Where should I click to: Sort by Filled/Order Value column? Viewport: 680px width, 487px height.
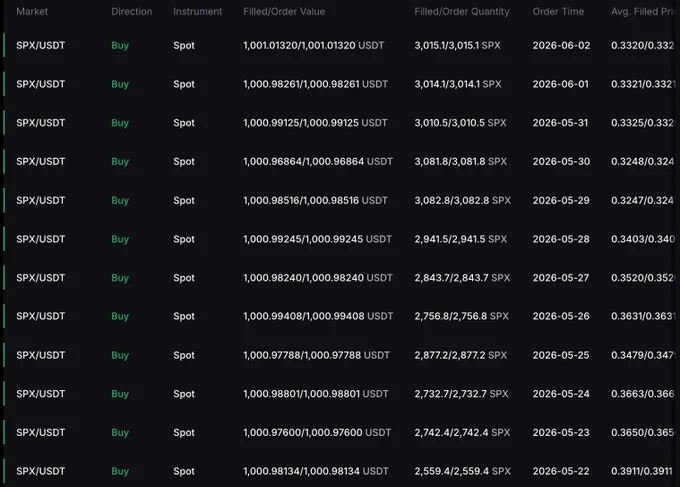point(284,12)
